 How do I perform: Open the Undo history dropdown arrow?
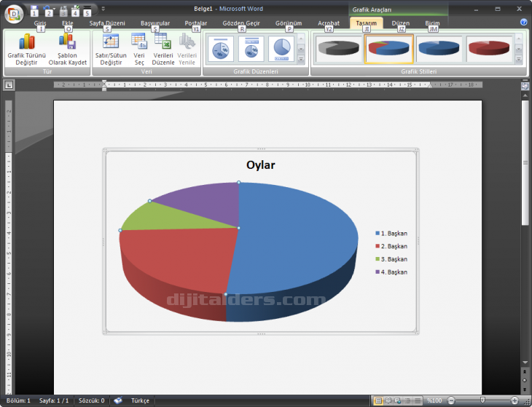(x=54, y=9)
